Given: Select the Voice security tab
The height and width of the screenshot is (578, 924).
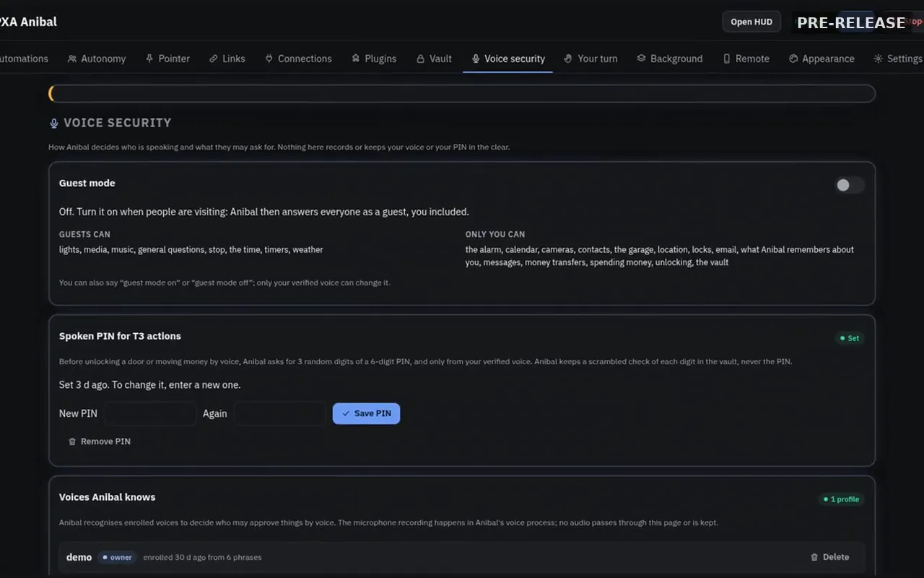Looking at the screenshot, I should tap(508, 59).
